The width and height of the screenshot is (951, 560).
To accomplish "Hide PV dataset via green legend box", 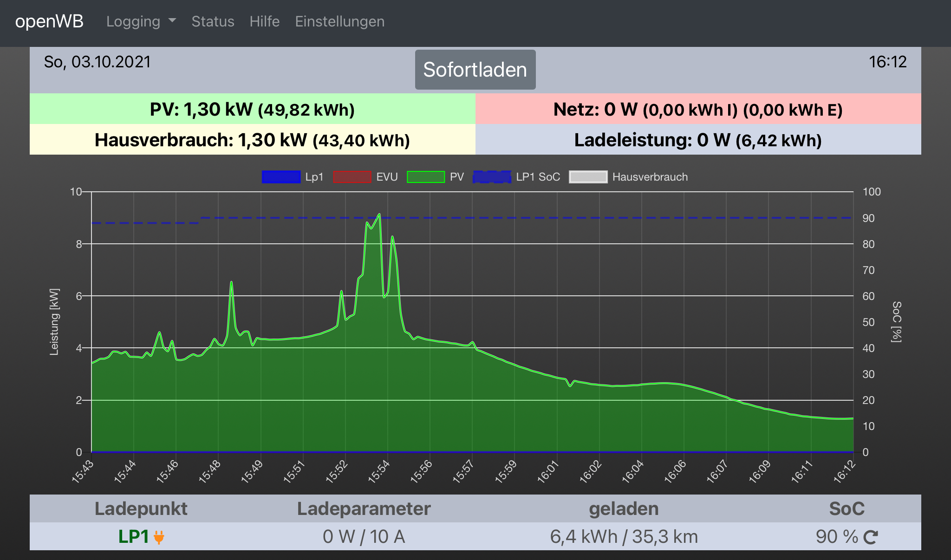I will (x=425, y=177).
